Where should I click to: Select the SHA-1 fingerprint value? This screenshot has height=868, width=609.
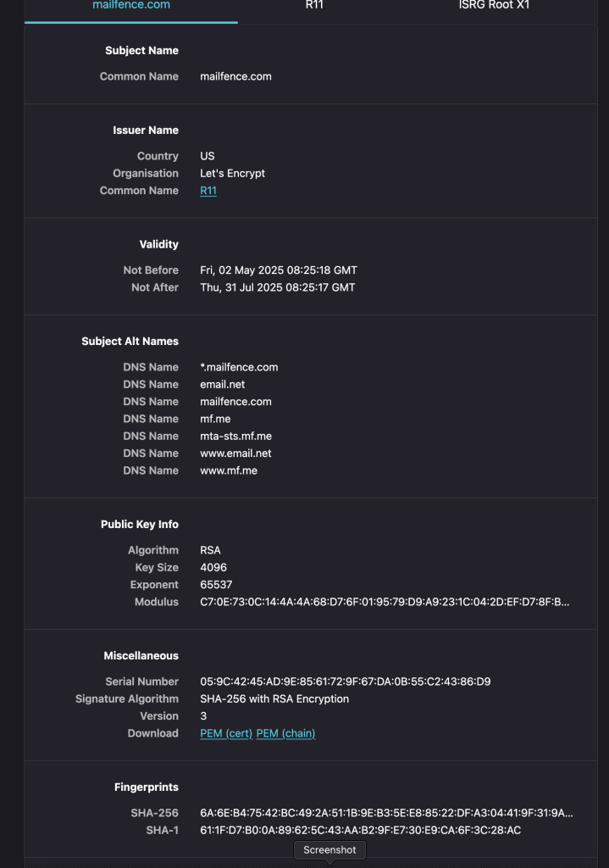point(361,830)
